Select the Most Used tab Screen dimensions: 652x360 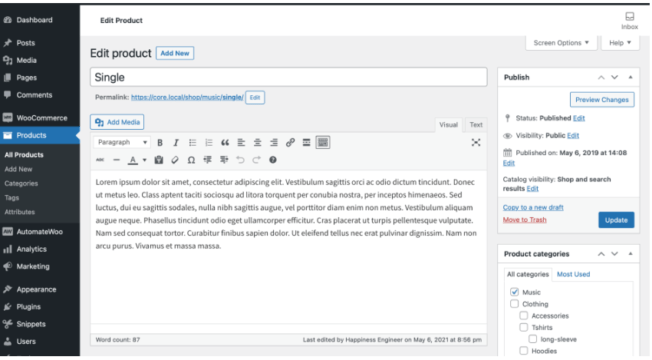(573, 274)
